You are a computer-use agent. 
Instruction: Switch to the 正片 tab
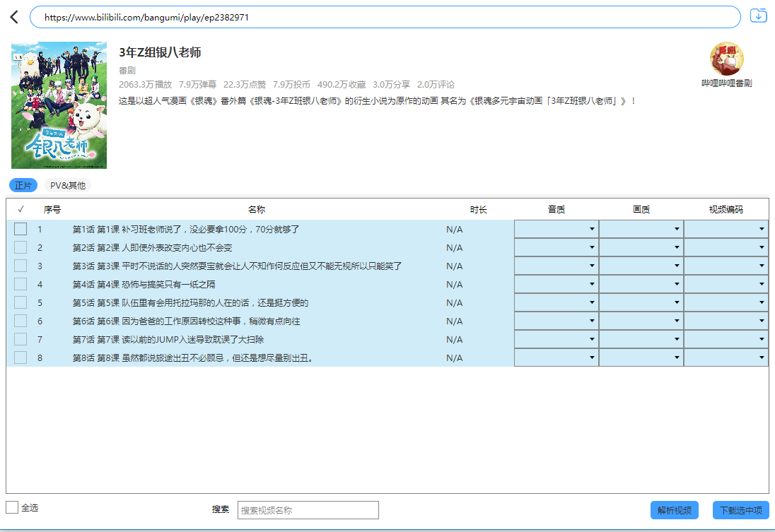[23, 184]
